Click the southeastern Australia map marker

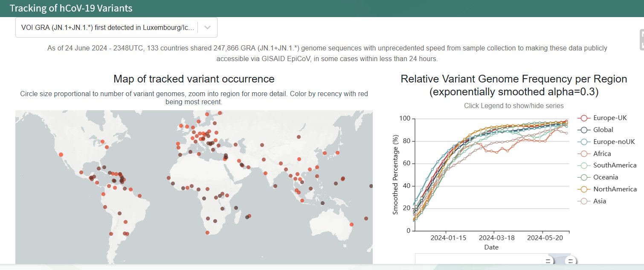click(351, 224)
